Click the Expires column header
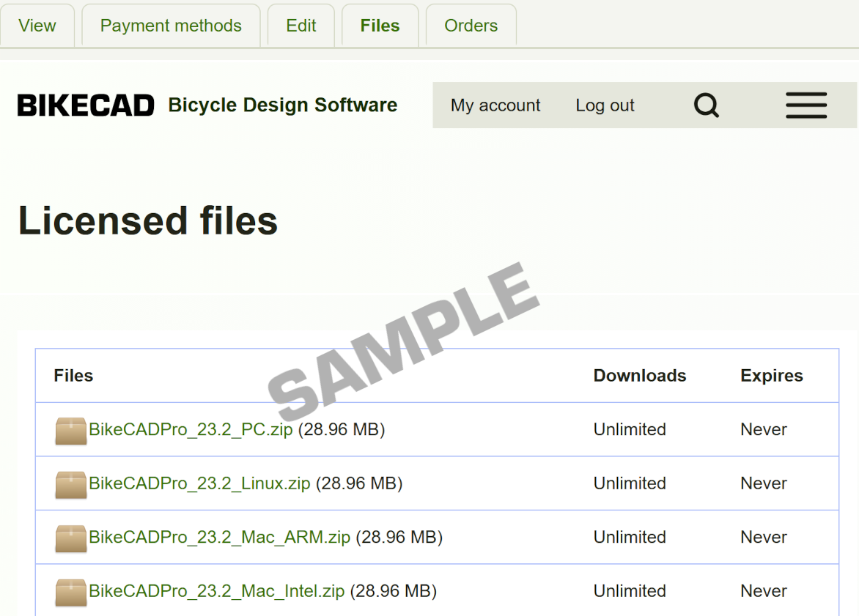The width and height of the screenshot is (859, 616). pos(772,376)
